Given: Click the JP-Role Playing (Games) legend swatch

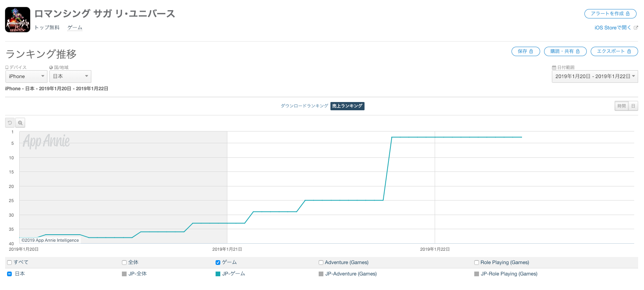Looking at the screenshot, I should (x=477, y=274).
